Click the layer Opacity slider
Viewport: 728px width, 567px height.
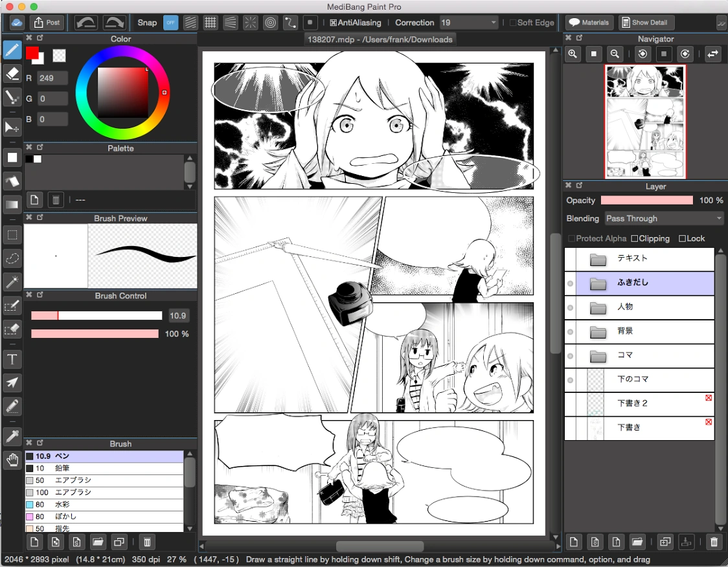[x=646, y=200]
